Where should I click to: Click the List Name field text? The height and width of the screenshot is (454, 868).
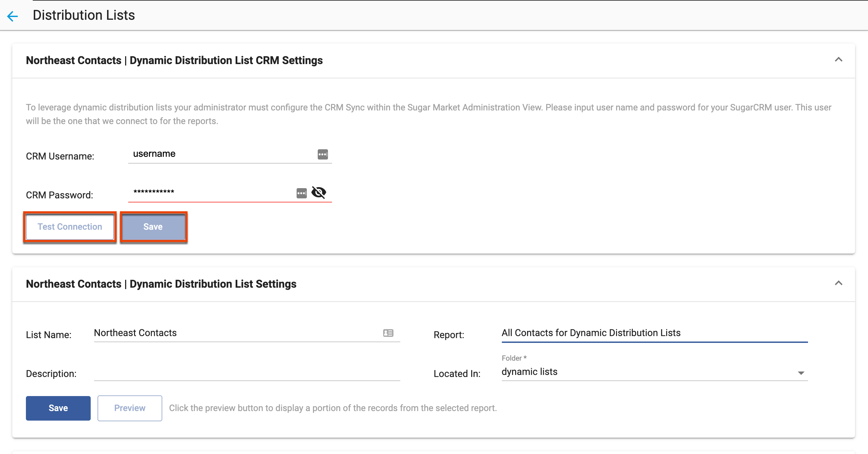click(x=135, y=333)
